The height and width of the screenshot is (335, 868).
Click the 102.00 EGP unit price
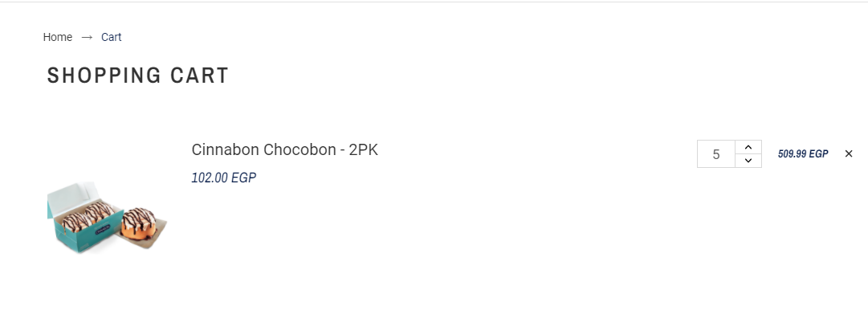224,178
